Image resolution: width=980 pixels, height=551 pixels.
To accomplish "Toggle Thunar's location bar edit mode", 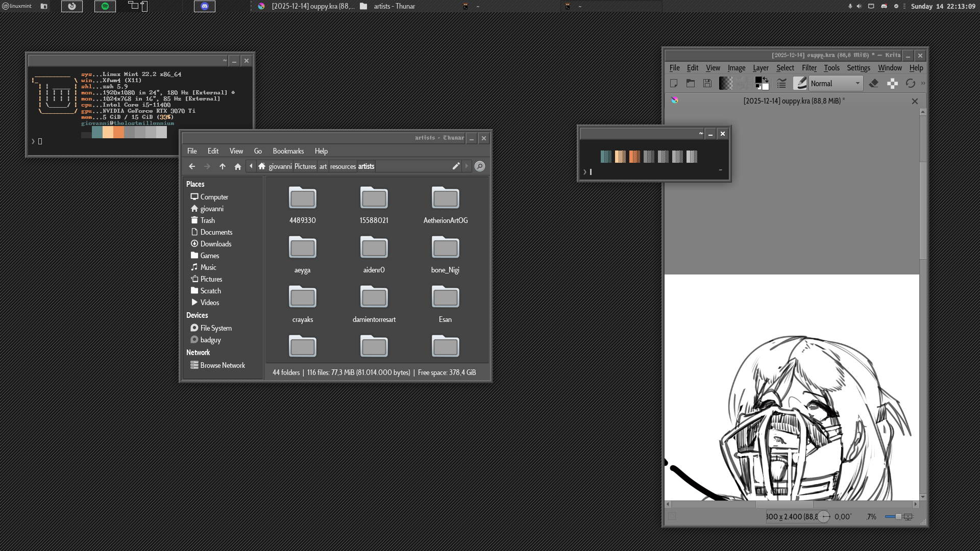I will (456, 166).
